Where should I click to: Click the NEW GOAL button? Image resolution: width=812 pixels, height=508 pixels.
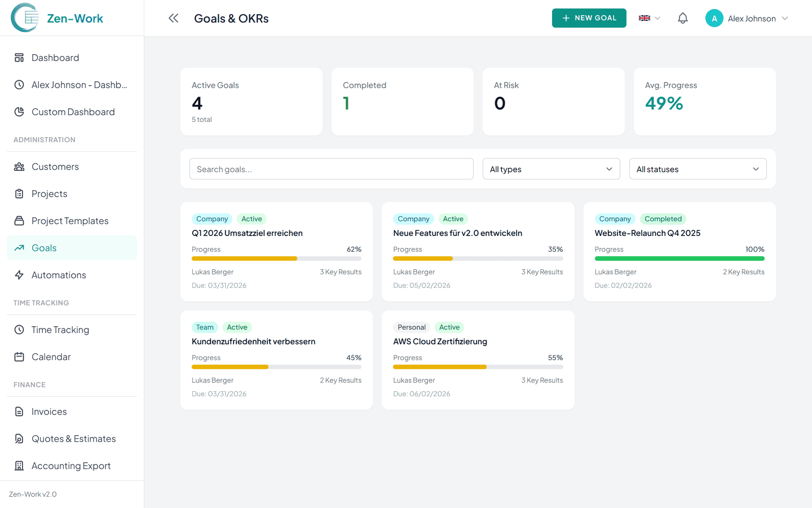click(x=589, y=17)
